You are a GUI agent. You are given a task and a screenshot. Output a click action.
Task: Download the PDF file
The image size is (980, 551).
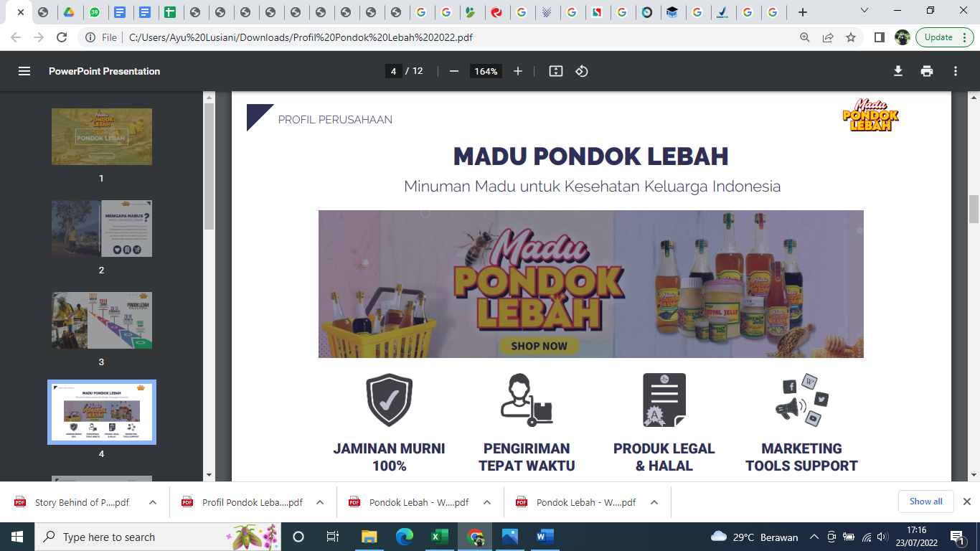(x=897, y=71)
